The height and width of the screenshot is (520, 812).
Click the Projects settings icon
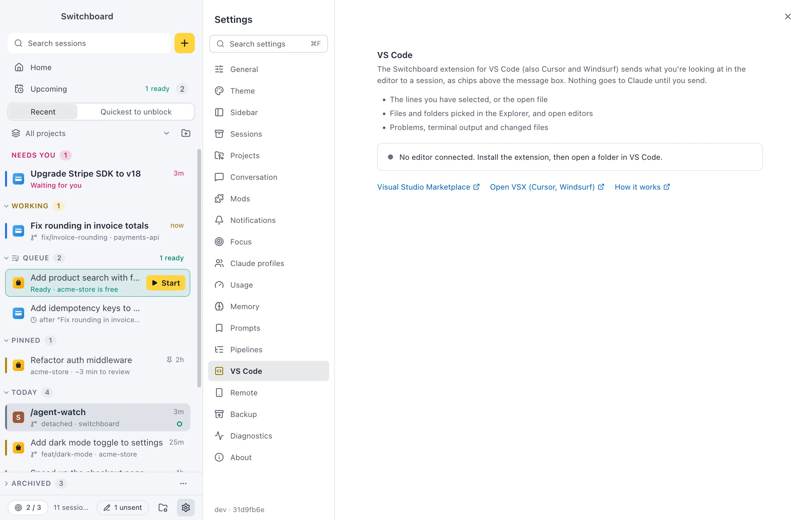[219, 156]
